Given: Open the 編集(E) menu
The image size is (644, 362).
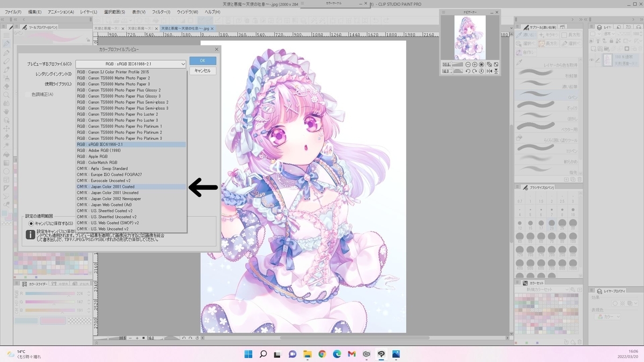Looking at the screenshot, I should tap(35, 12).
